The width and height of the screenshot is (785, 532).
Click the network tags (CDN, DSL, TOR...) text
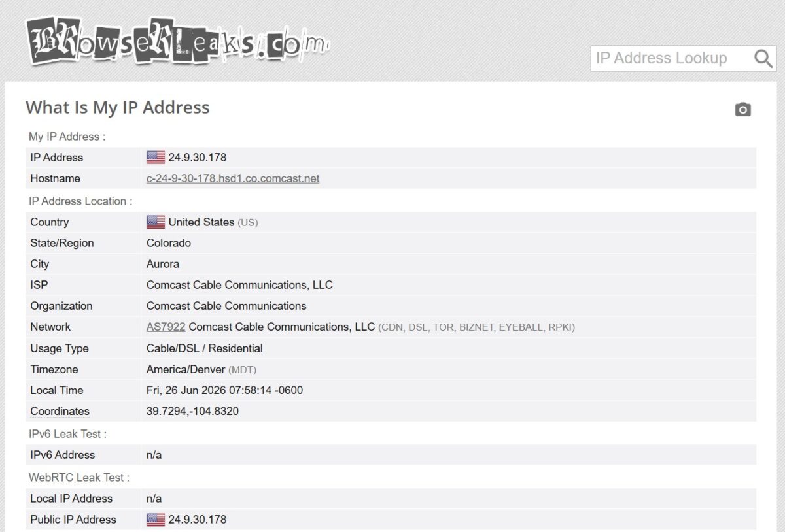click(477, 327)
